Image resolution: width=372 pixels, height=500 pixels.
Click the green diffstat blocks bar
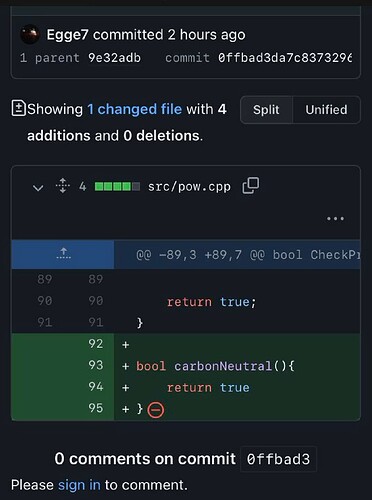[x=117, y=186]
